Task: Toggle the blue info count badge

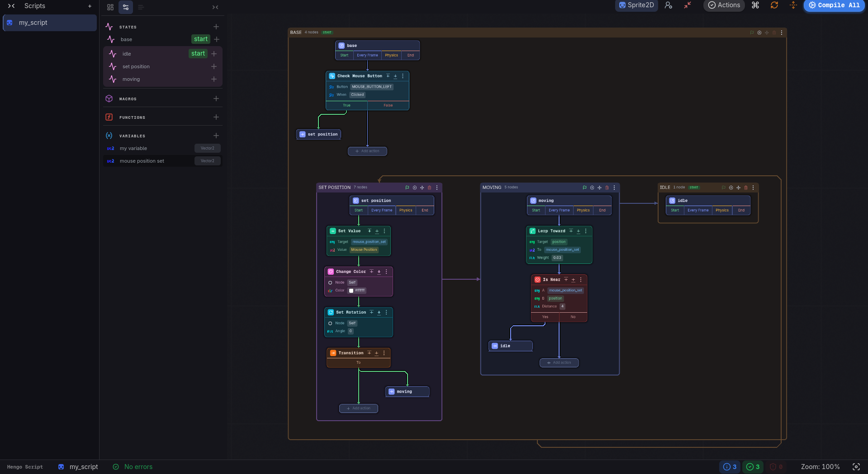Action: click(730, 467)
